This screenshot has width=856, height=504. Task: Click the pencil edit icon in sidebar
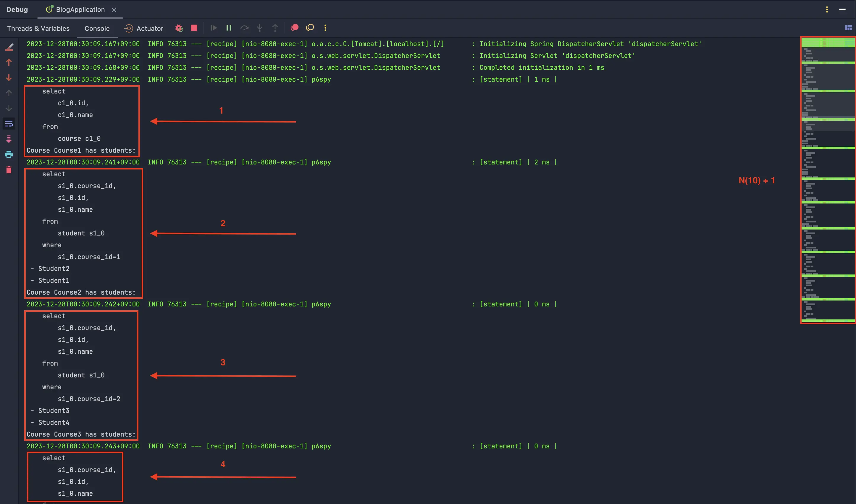[9, 47]
